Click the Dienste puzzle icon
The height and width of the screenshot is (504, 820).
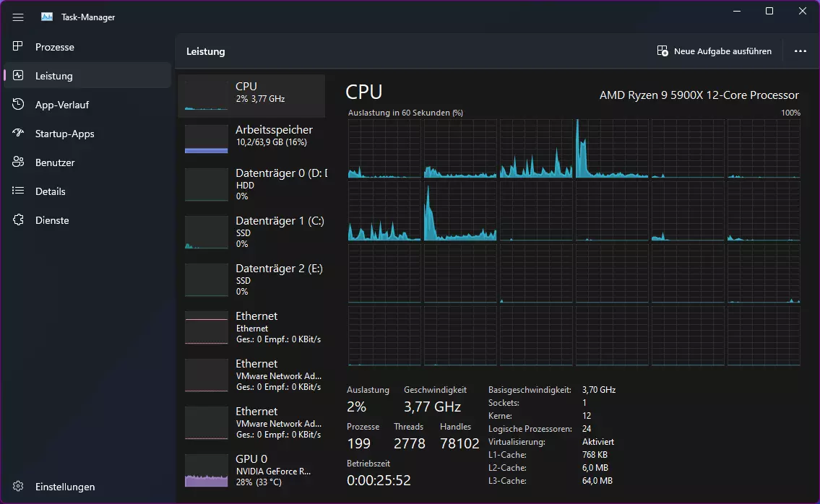[x=18, y=220]
